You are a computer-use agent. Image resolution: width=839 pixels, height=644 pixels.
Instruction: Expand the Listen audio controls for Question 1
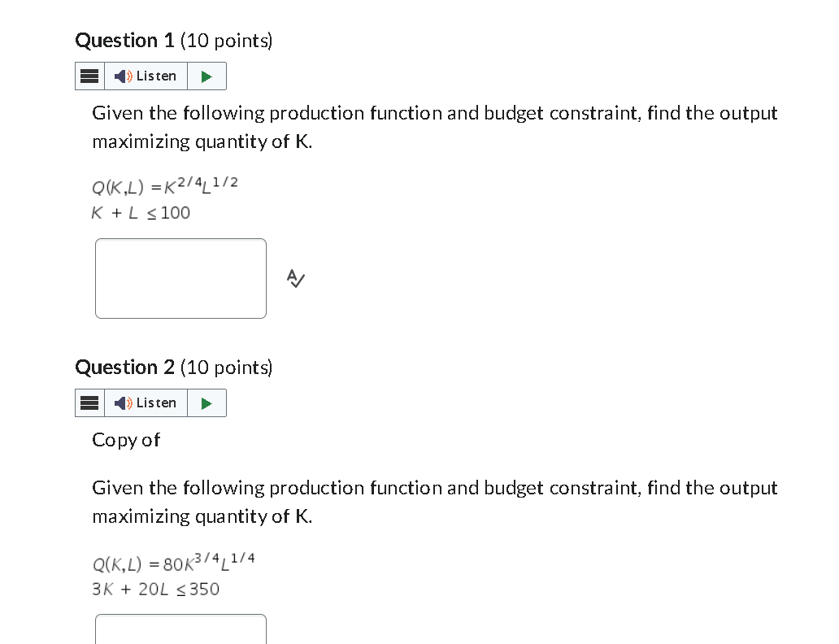(206, 76)
